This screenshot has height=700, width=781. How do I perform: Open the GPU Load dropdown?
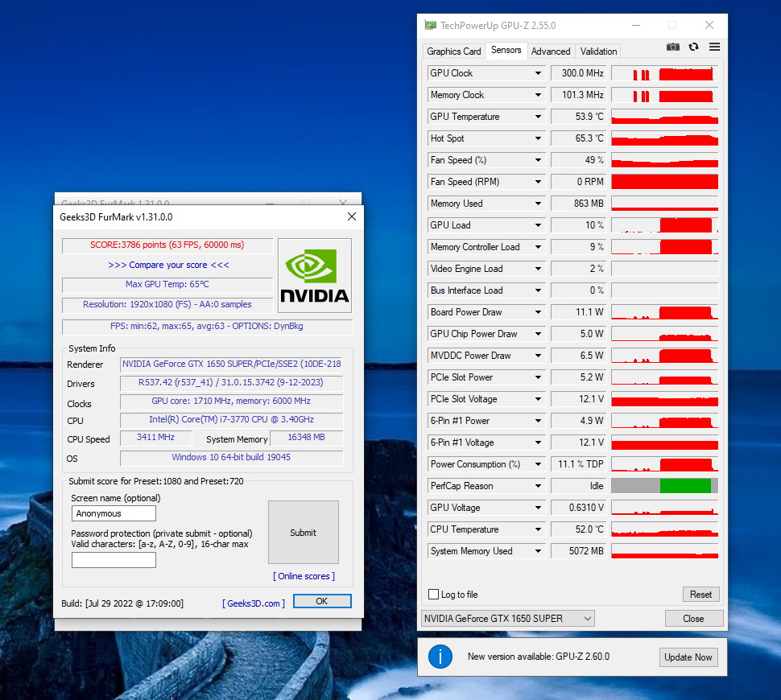(x=538, y=225)
